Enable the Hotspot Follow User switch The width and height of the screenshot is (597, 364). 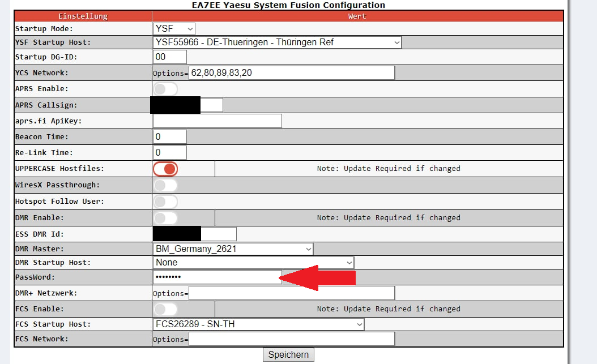tap(165, 202)
